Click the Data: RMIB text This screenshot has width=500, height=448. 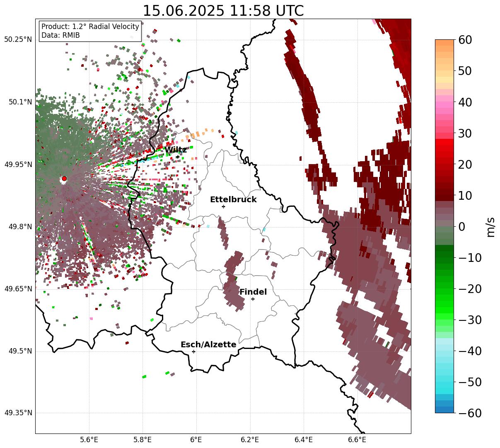[x=60, y=36]
